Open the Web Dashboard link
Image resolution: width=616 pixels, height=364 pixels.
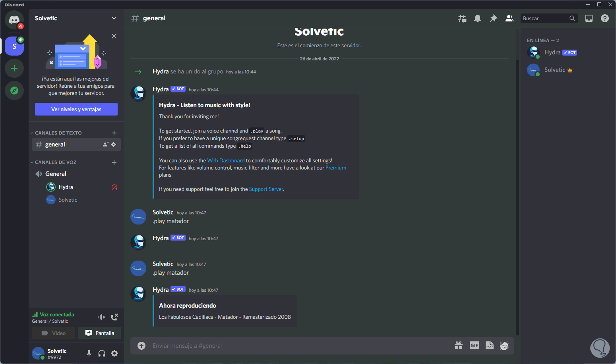point(226,161)
